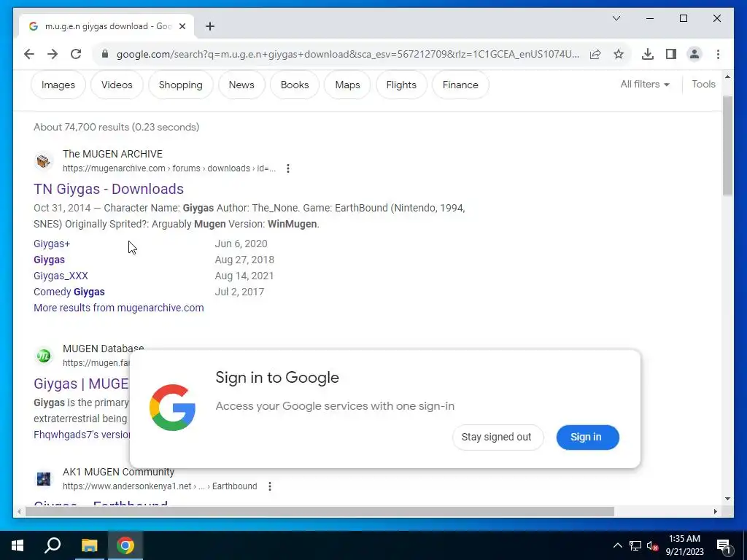Open clock and date in taskbar

(x=684, y=545)
